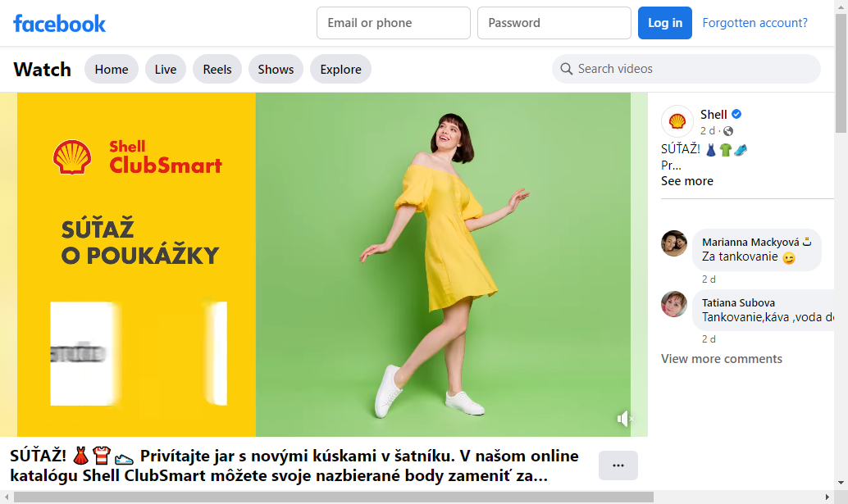Viewport: 848px width, 504px height.
Task: Click the comment text 'Za tankovanie'
Action: point(740,257)
